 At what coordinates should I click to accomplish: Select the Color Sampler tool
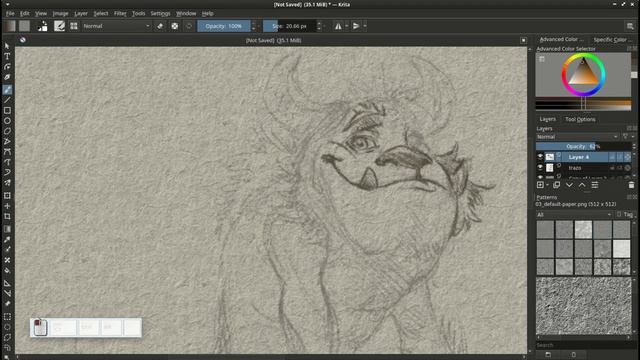pyautogui.click(x=7, y=239)
